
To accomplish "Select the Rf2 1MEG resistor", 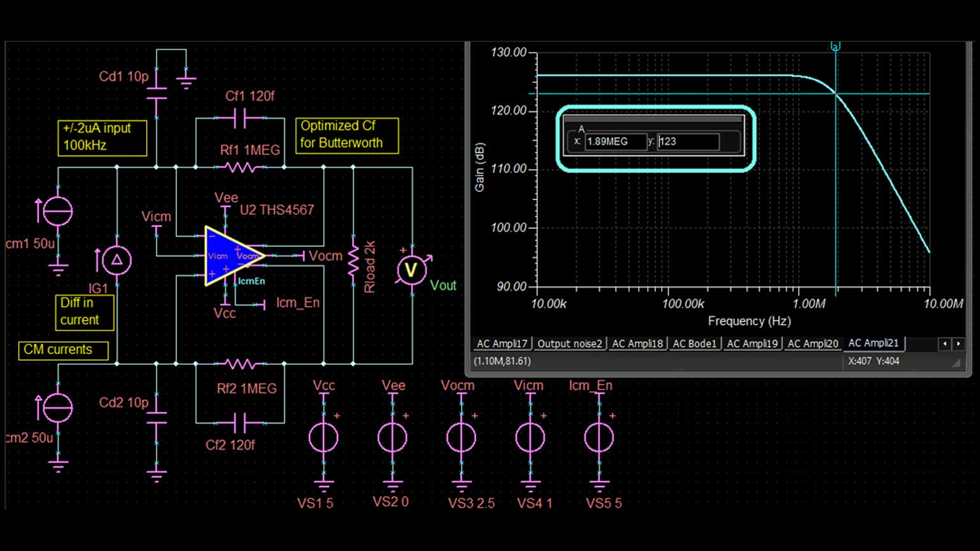I will click(x=241, y=364).
